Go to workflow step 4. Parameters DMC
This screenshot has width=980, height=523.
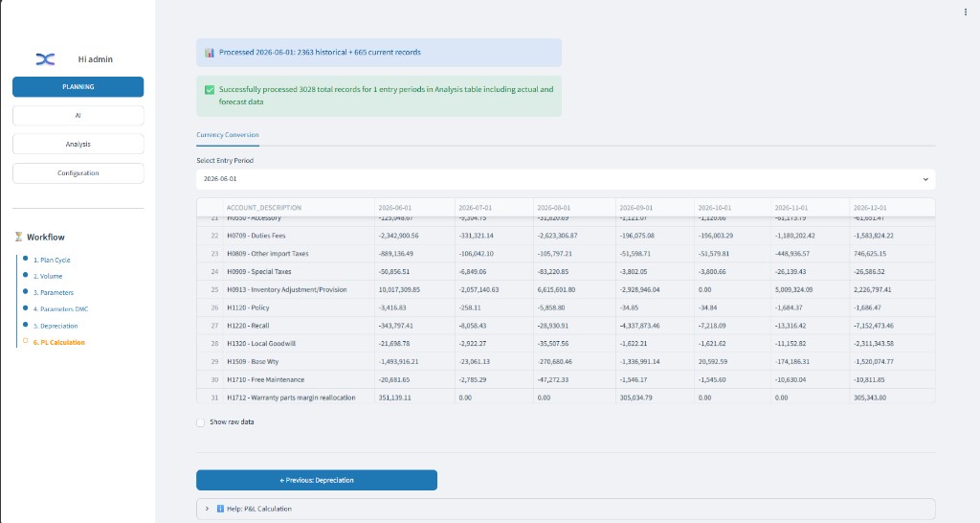click(x=60, y=309)
